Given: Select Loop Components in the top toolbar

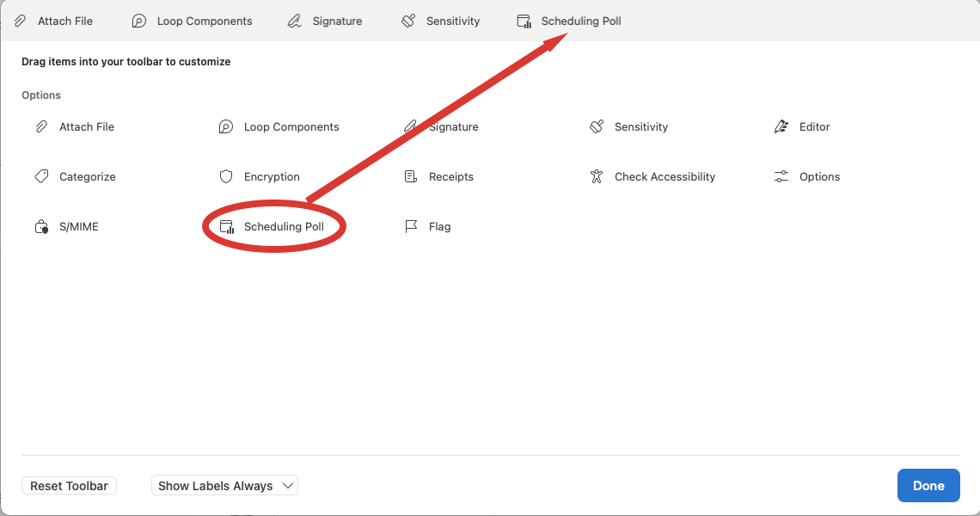Looking at the screenshot, I should [192, 21].
